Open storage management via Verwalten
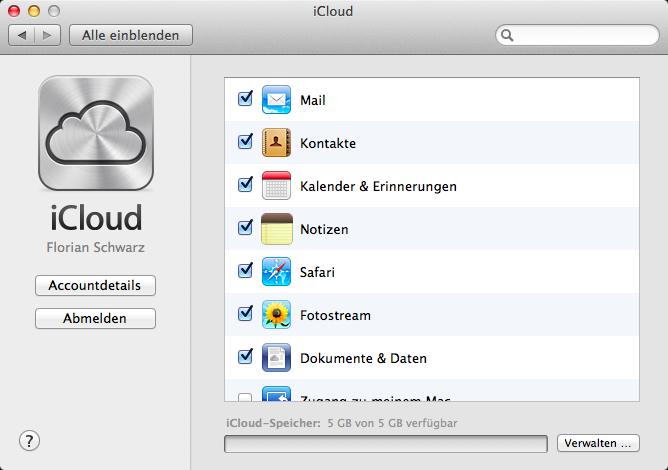Image resolution: width=668 pixels, height=470 pixels. pos(598,443)
